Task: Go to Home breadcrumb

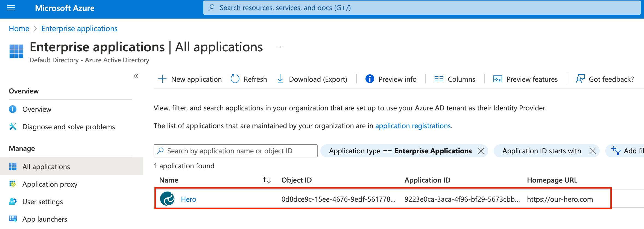Action: (x=19, y=28)
